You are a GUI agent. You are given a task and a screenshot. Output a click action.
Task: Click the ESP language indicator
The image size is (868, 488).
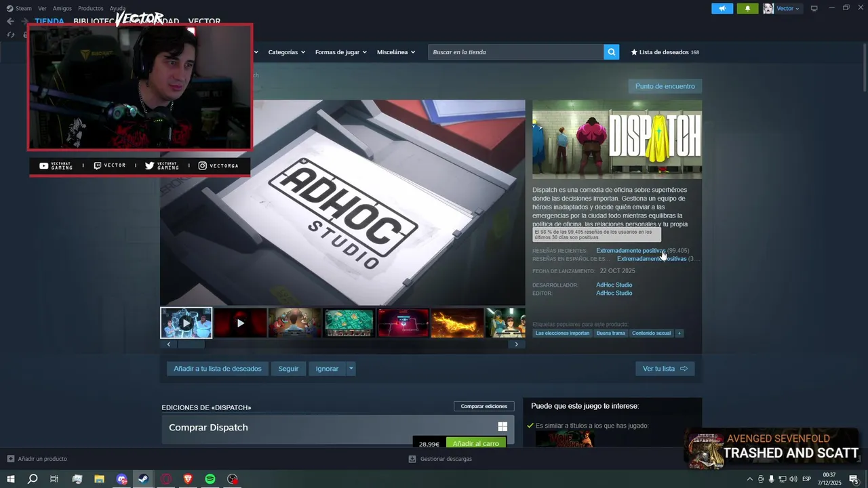pyautogui.click(x=807, y=479)
